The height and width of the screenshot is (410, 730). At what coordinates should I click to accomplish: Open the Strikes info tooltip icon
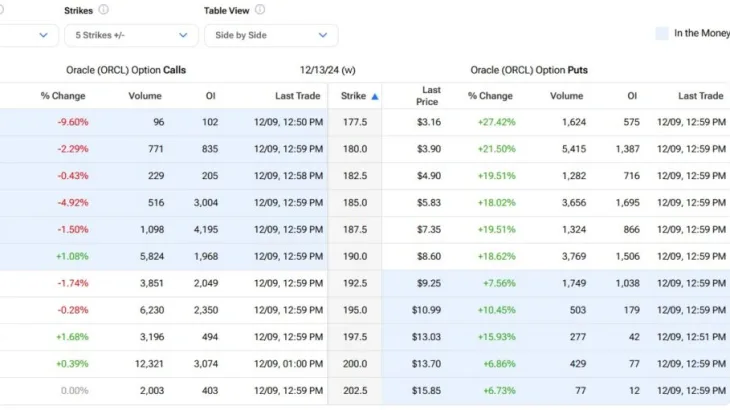[x=103, y=10]
